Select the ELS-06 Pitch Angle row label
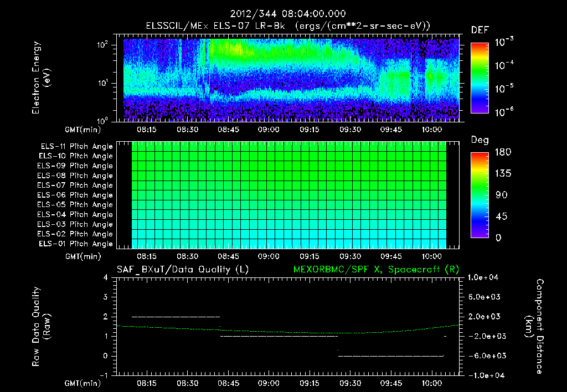This screenshot has width=567, height=392. click(x=75, y=195)
